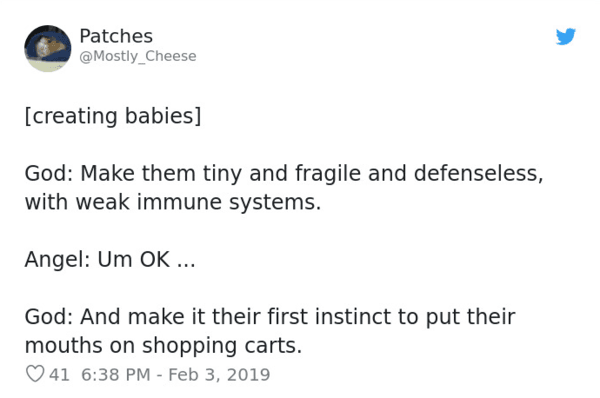This screenshot has width=600, height=398.
Task: Click the 41 likes count
Action: [x=59, y=374]
